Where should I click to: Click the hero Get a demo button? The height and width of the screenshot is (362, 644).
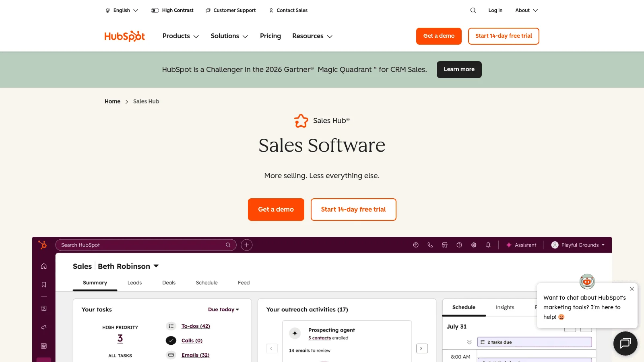(x=276, y=210)
